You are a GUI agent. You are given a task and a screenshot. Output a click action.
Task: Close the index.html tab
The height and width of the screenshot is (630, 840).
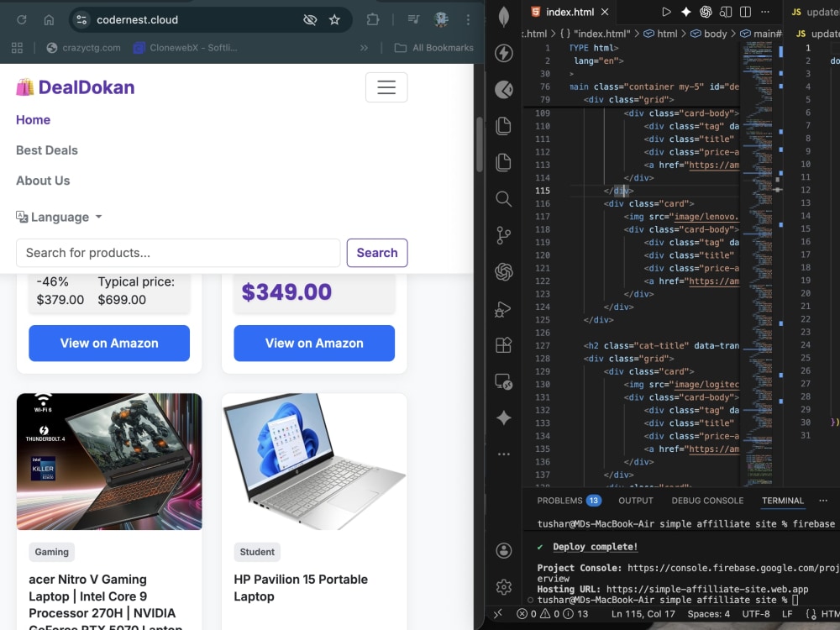click(x=605, y=12)
